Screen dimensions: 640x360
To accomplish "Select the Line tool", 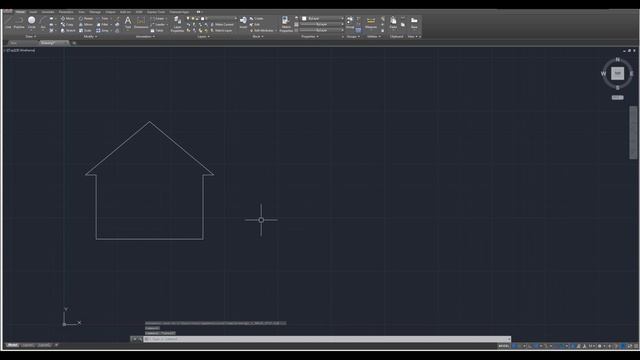I will 8,22.
